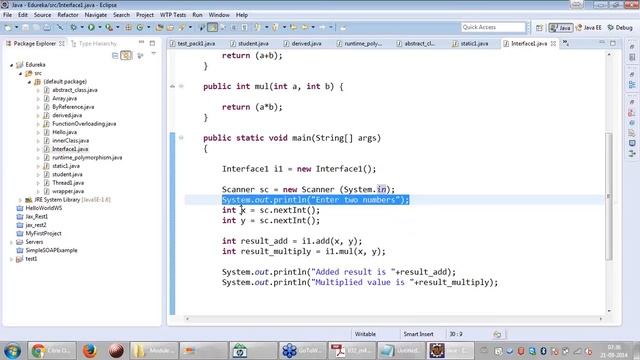The width and height of the screenshot is (640, 360).
Task: Close the Package Explorer tab
Action: (62, 43)
